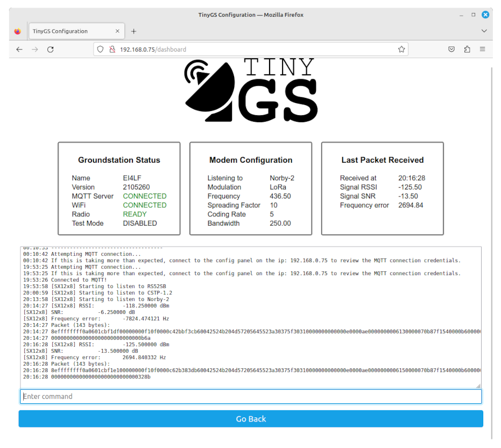Click the Go Back button
Viewport: 501px width, 448px height.
pos(251,419)
